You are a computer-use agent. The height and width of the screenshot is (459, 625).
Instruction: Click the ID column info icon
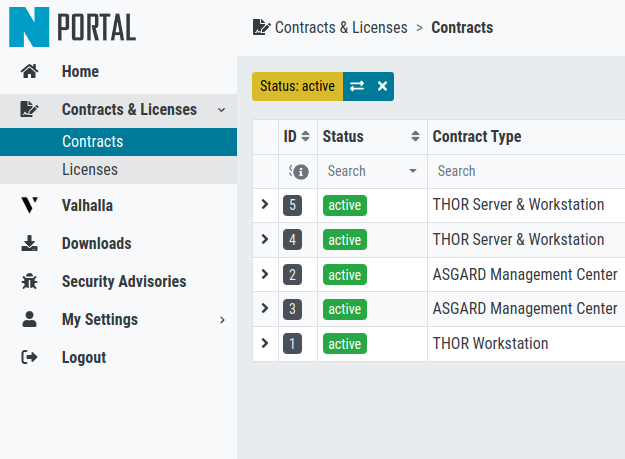[x=300, y=171]
